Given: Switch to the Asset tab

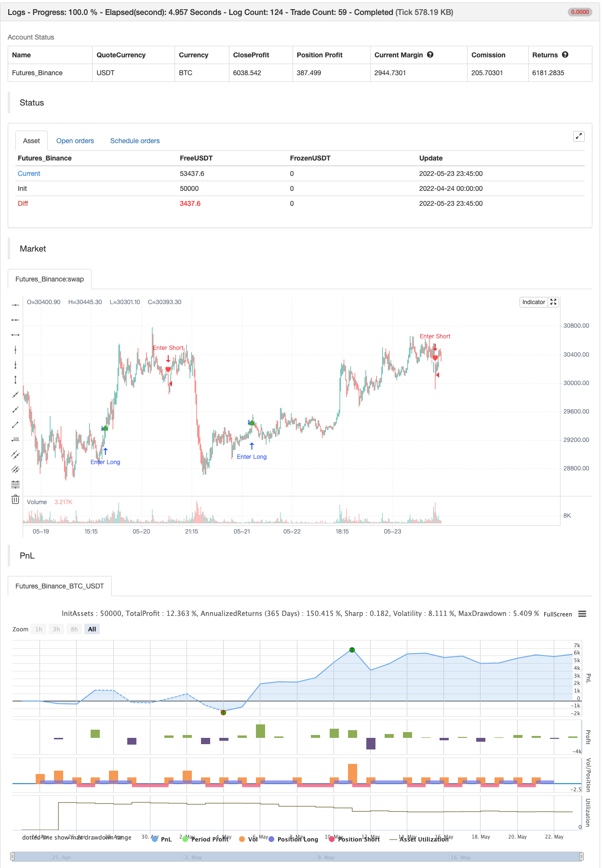Looking at the screenshot, I should pos(31,141).
